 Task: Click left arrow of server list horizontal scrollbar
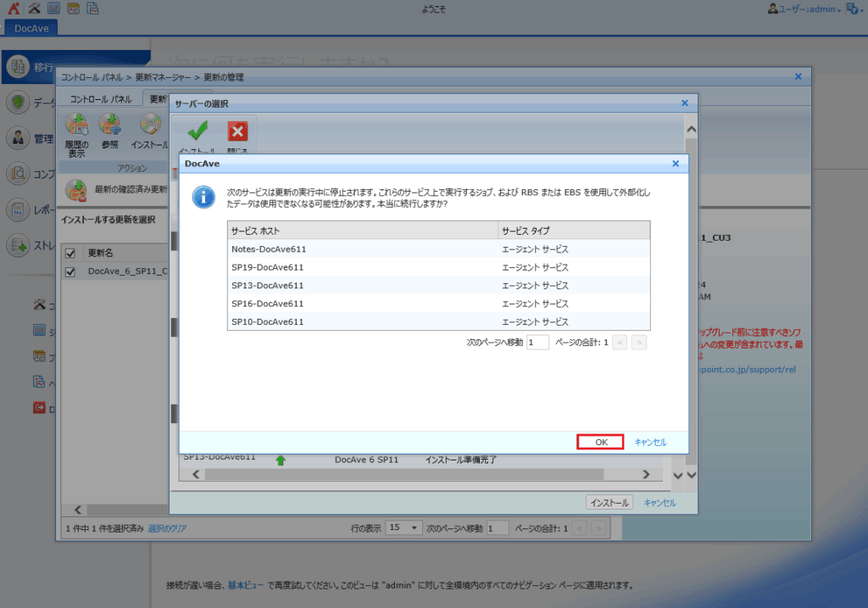[196, 475]
